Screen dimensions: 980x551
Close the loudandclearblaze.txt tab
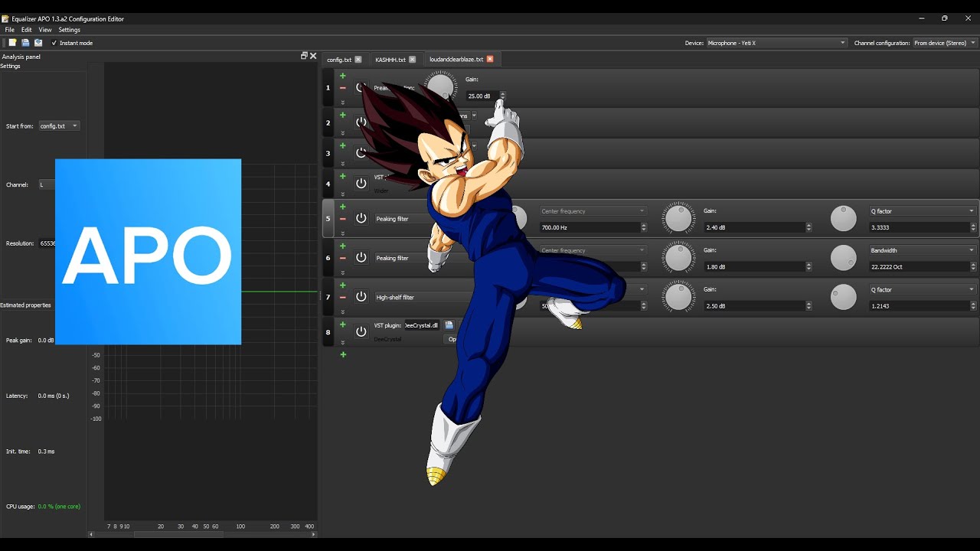tap(490, 59)
